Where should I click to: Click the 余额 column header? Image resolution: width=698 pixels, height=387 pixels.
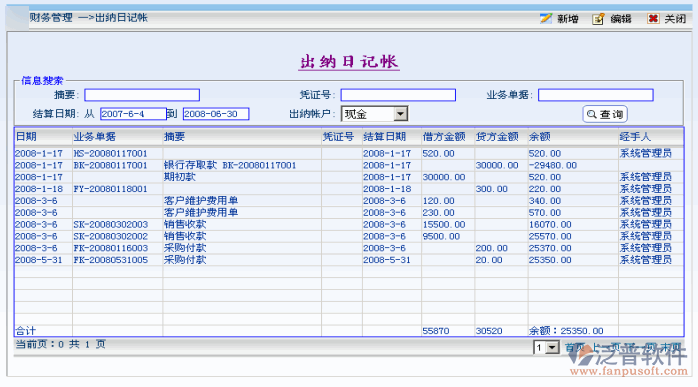540,137
